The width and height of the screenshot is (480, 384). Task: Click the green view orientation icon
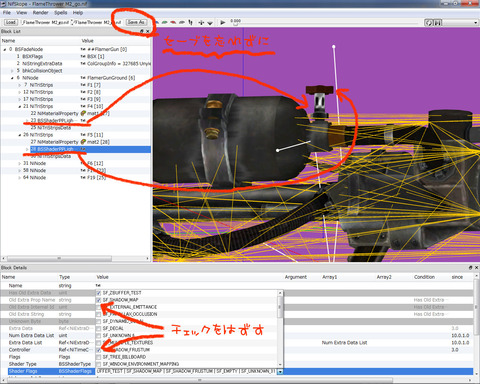click(165, 23)
